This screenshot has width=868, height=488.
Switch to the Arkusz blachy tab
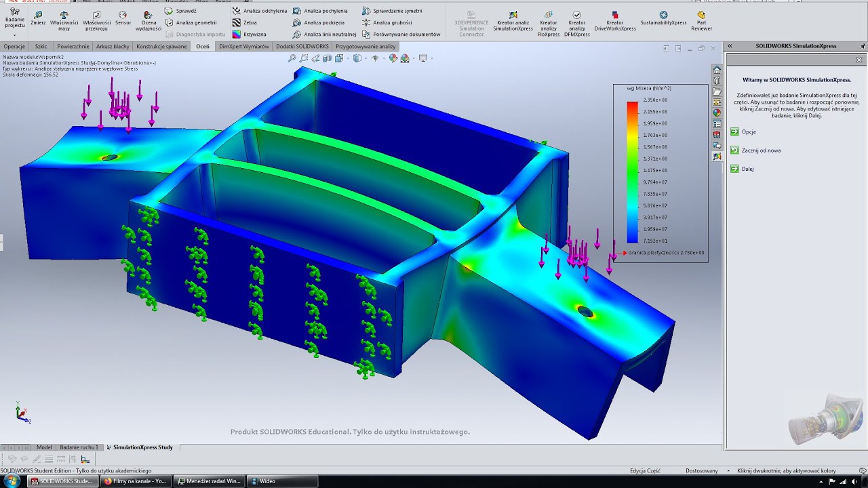(113, 46)
